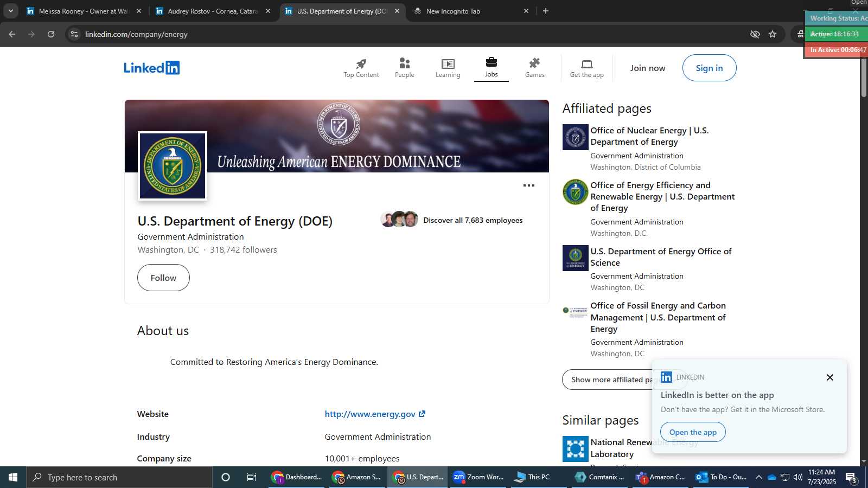
Task: Click Office of Nuclear Energy logo thumbnail
Action: coord(575,137)
